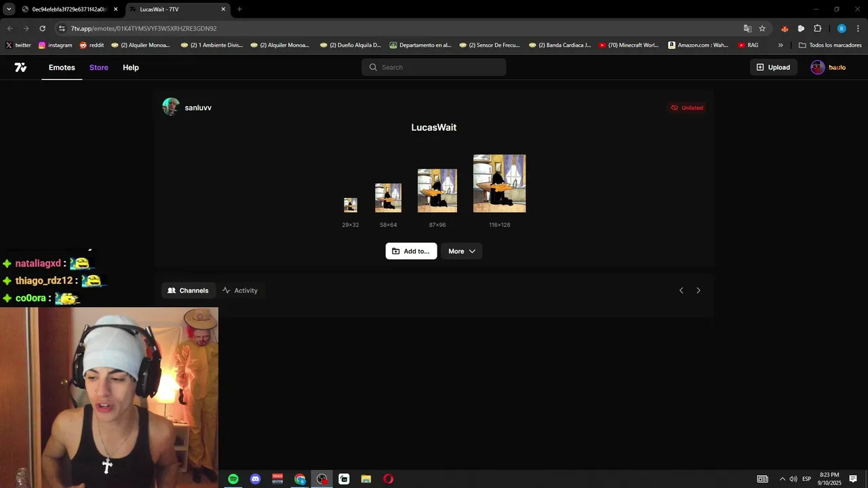The height and width of the screenshot is (488, 868).
Task: Go forward in browser history
Action: tap(26, 28)
